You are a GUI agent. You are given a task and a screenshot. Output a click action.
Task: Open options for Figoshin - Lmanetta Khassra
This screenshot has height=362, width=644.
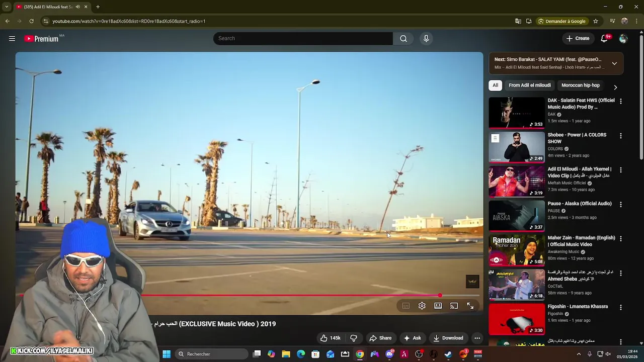click(x=620, y=308)
